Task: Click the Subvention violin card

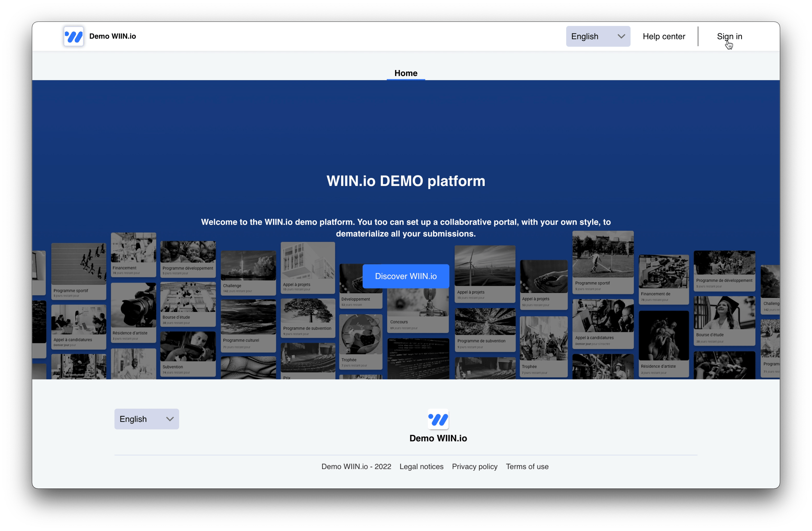Action: click(x=188, y=354)
